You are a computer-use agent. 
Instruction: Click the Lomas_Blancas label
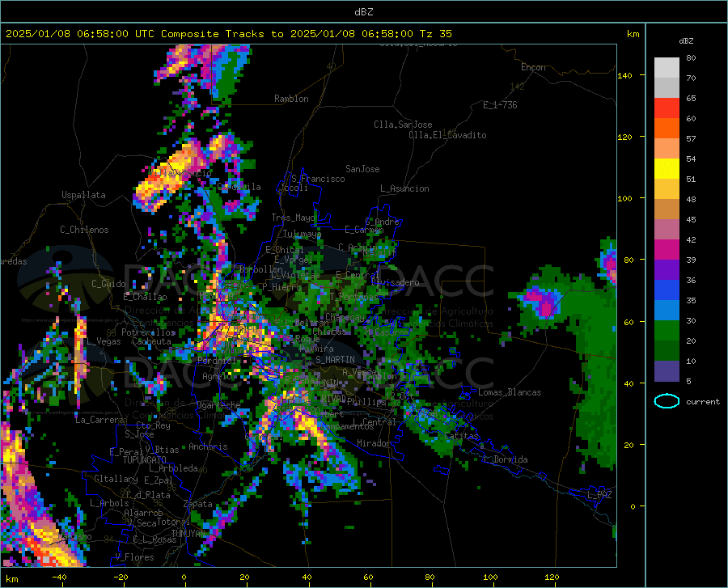pyautogui.click(x=510, y=392)
